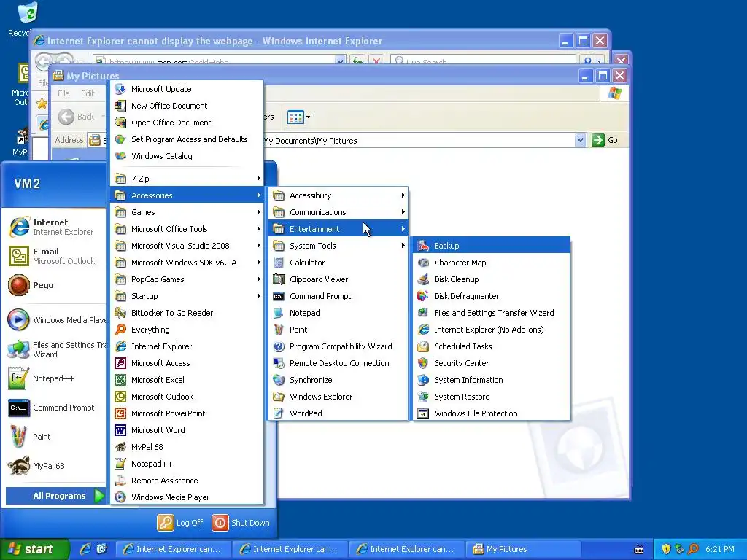Launch Character Map
The height and width of the screenshot is (560, 747).
pos(491,262)
